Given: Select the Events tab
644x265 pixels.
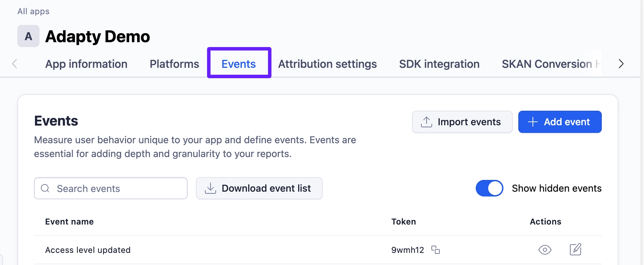Looking at the screenshot, I should pos(239,64).
